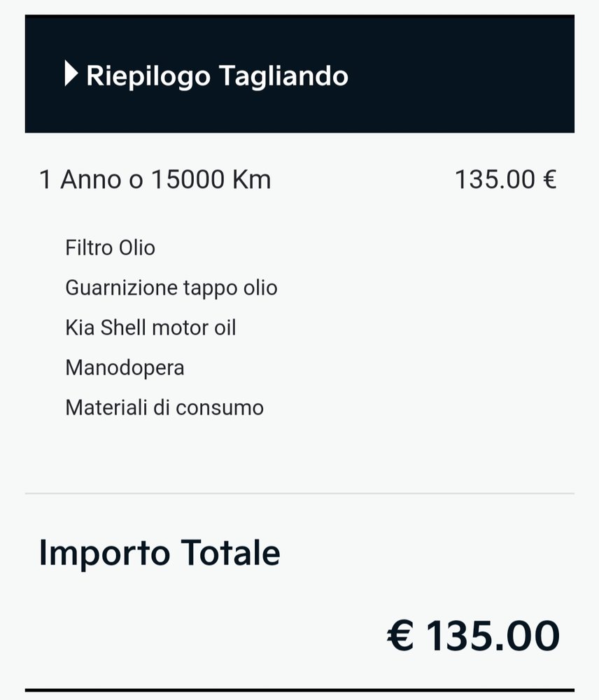Click the € 135.00 total amount

pos(473,636)
